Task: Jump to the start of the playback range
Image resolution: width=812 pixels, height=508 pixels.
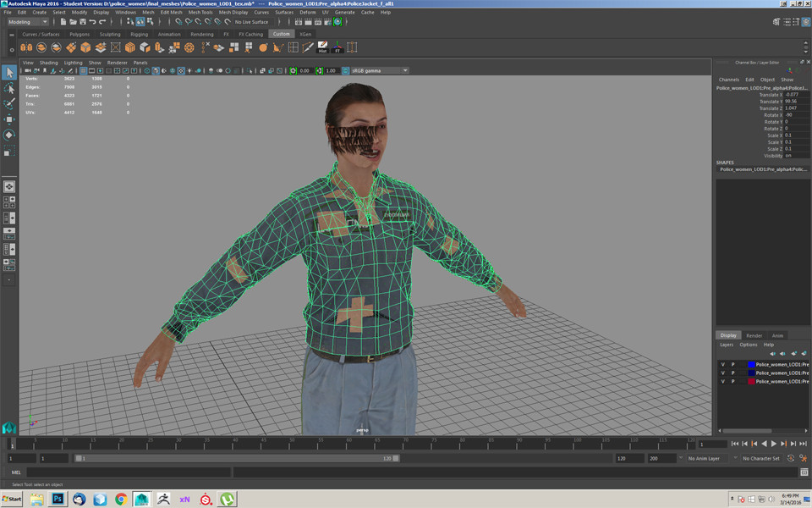Action: pyautogui.click(x=735, y=443)
